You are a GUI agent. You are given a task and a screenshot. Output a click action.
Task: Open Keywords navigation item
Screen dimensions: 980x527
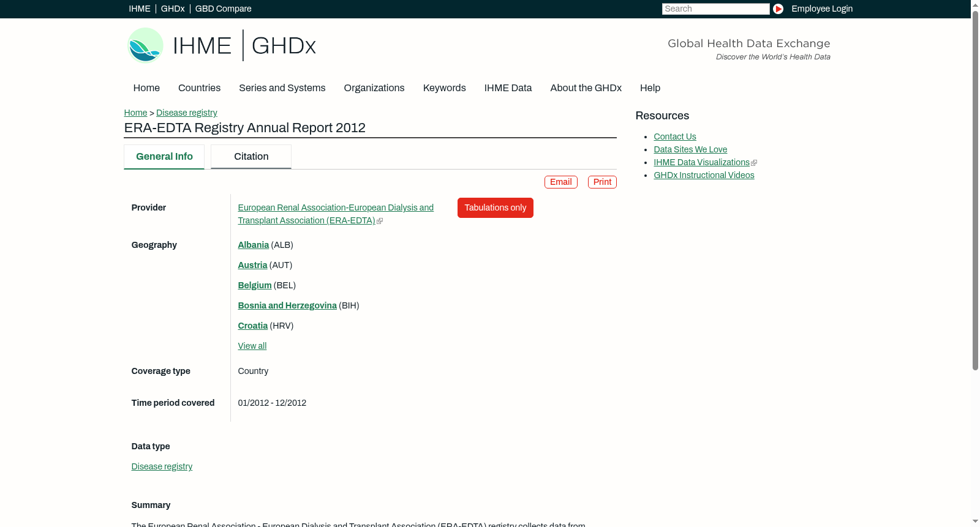click(x=445, y=88)
